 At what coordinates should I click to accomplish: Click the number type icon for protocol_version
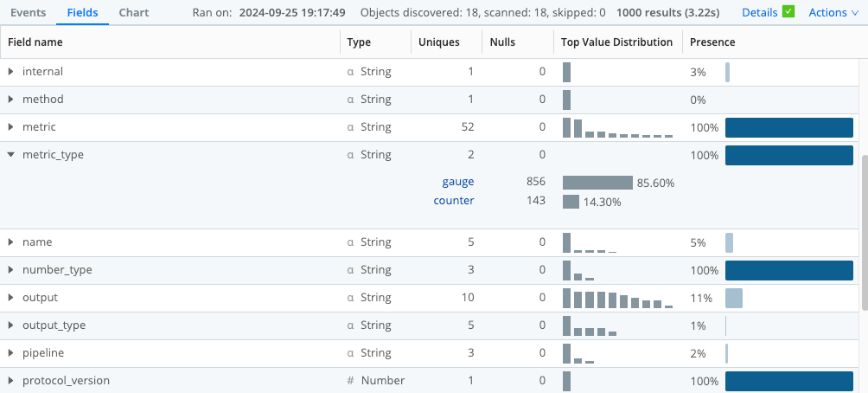(x=350, y=381)
